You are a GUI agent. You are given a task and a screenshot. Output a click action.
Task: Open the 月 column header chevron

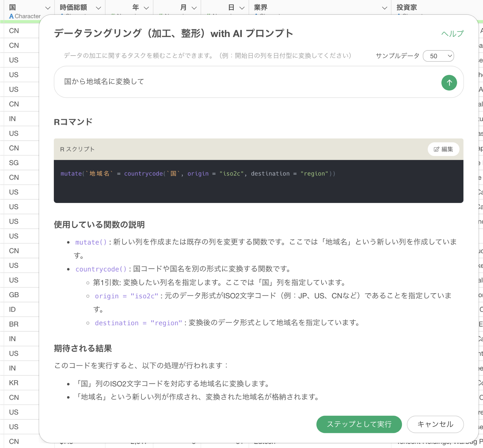click(194, 8)
